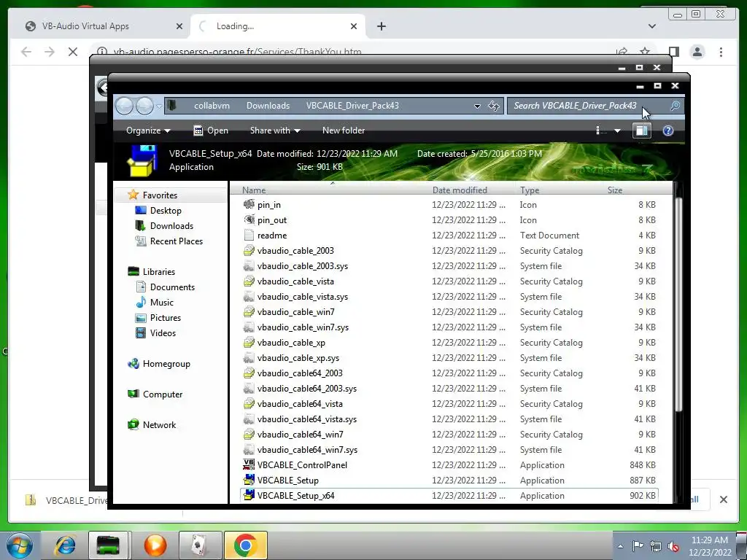
Task: Click Downloads in address breadcrumb
Action: 268,106
